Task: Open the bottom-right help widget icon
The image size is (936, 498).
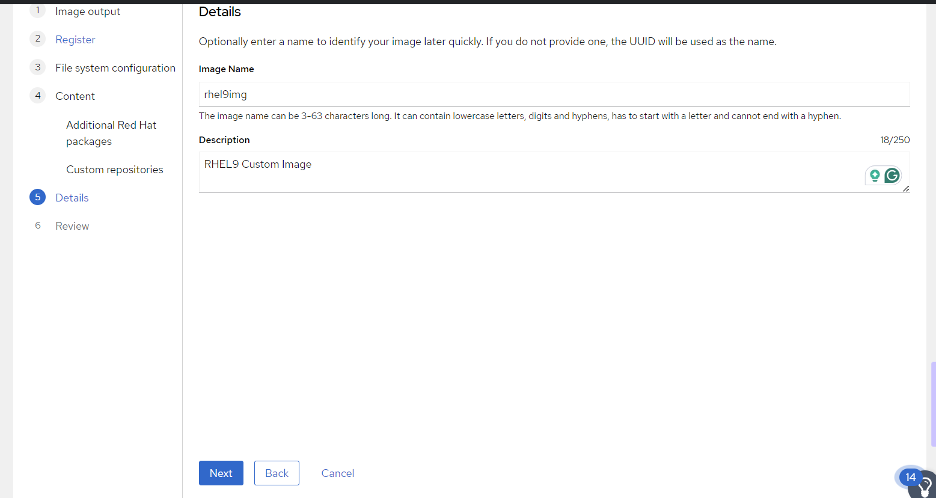Action: pos(925,486)
